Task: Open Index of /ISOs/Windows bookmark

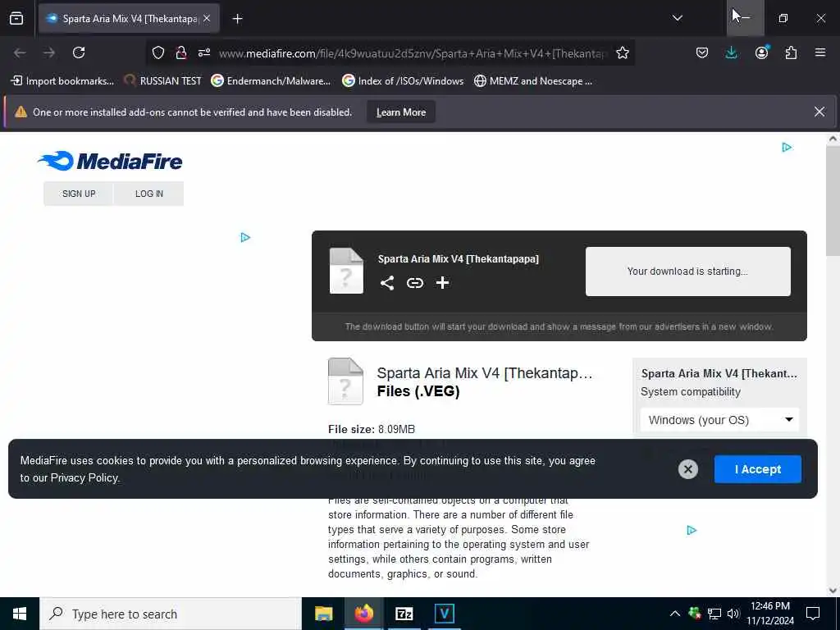Action: 403,81
